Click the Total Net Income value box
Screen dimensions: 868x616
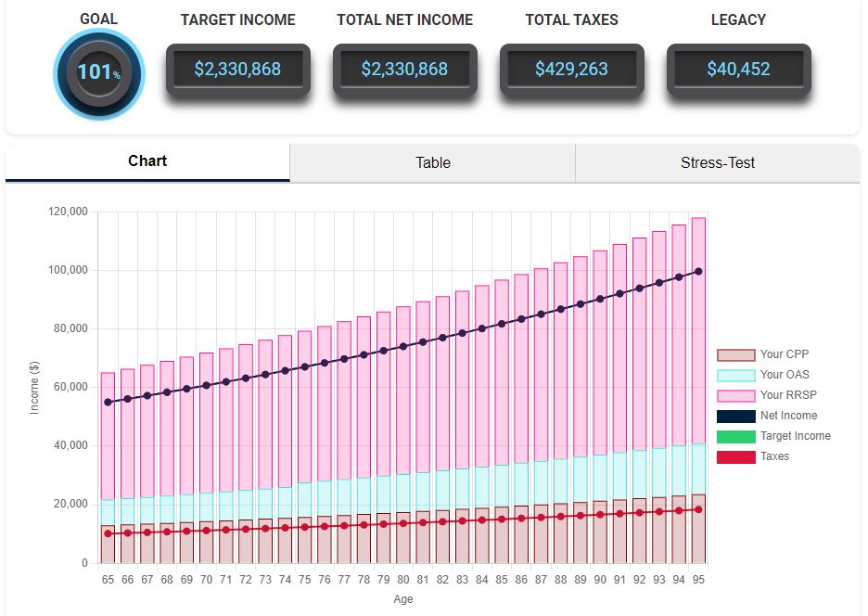click(x=404, y=70)
